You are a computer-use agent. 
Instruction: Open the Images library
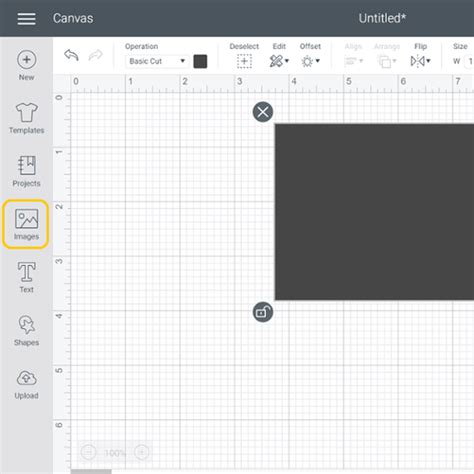point(26,224)
